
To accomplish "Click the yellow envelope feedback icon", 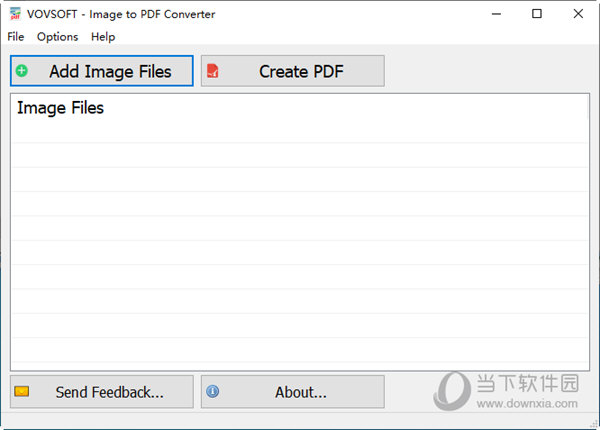I will (22, 392).
